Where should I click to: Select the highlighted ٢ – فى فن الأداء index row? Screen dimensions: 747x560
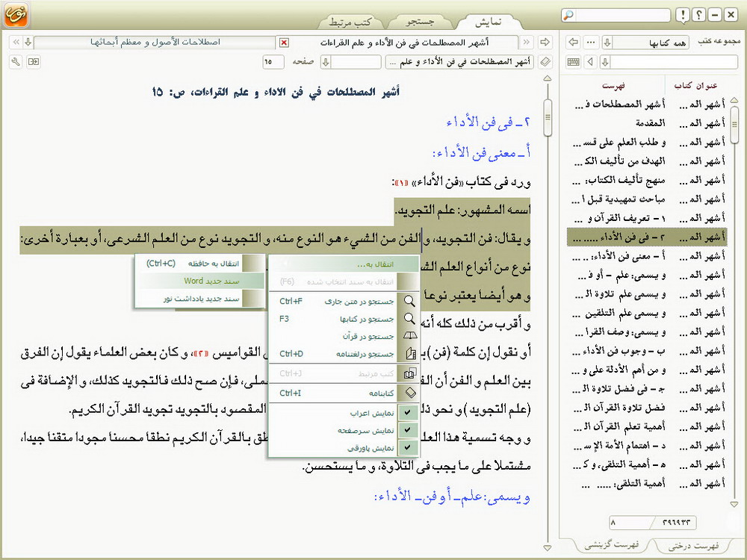click(646, 237)
